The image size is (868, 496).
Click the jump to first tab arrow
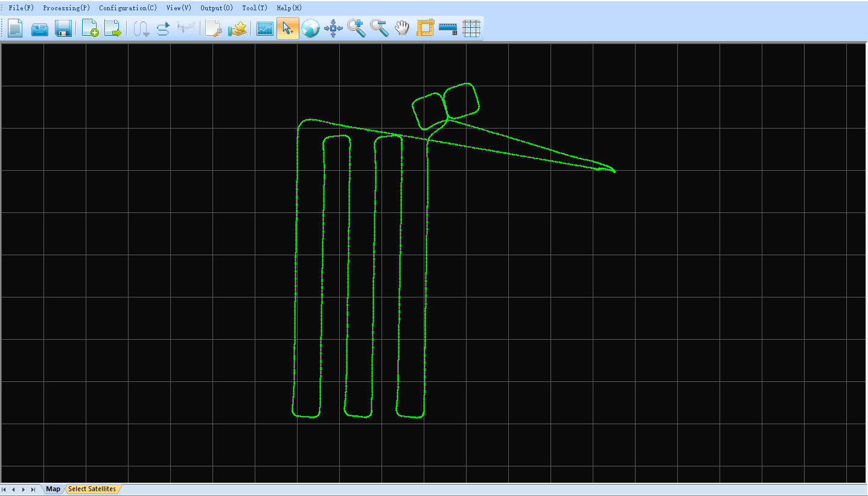click(5, 489)
